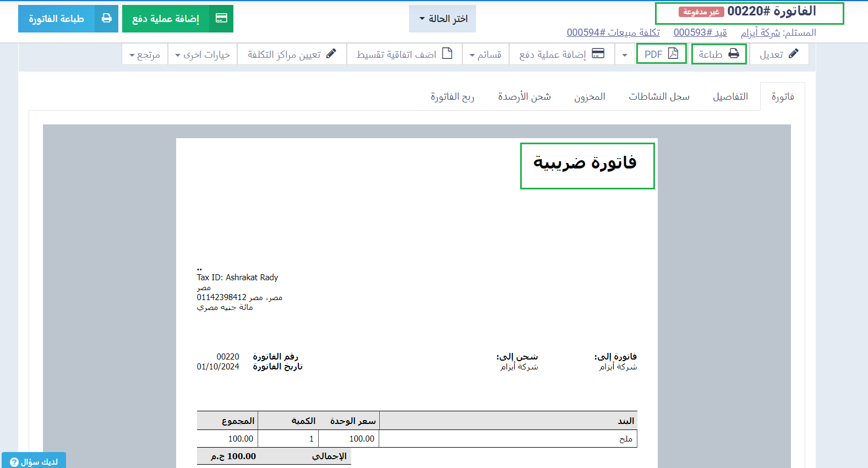Switch to the التفاصيل tab

point(730,97)
